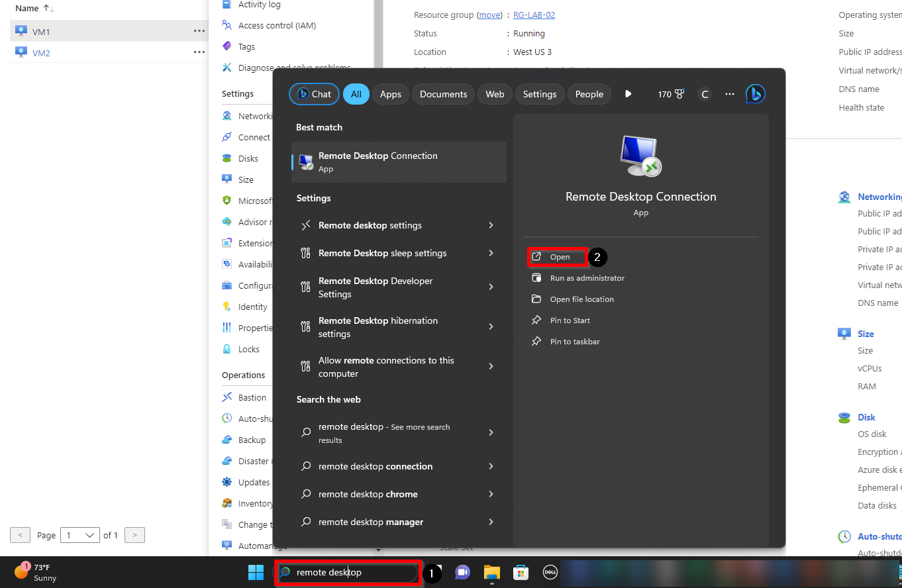Open the Windows Start button
This screenshot has width=902, height=588.
[x=256, y=572]
